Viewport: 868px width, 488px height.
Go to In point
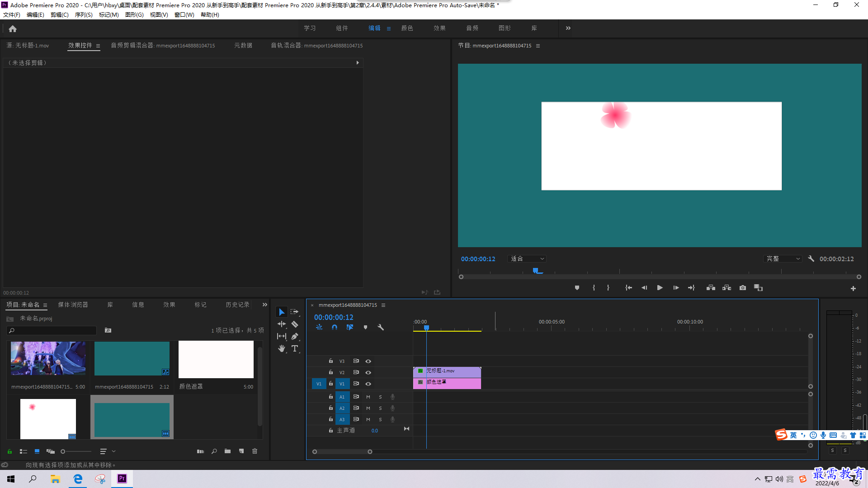(628, 288)
